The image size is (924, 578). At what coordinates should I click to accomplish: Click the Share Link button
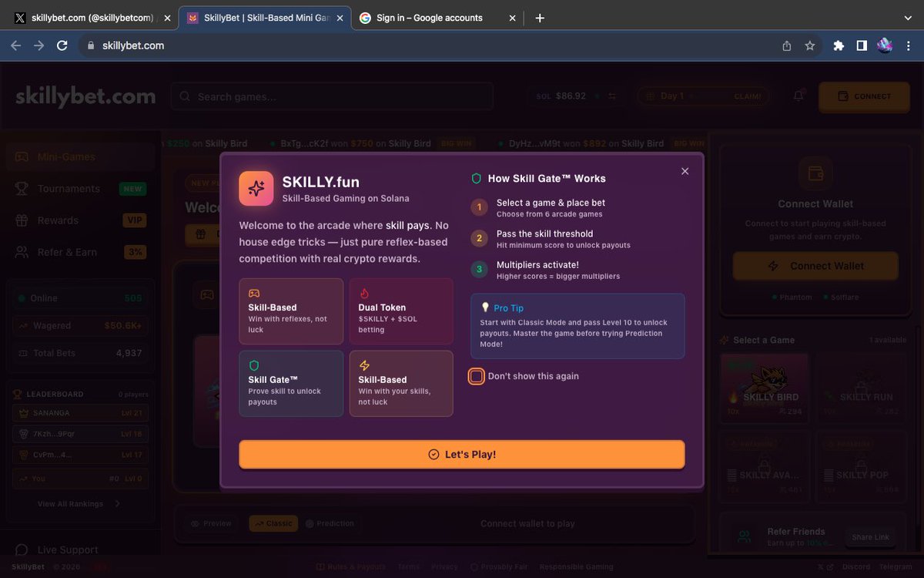pos(871,537)
